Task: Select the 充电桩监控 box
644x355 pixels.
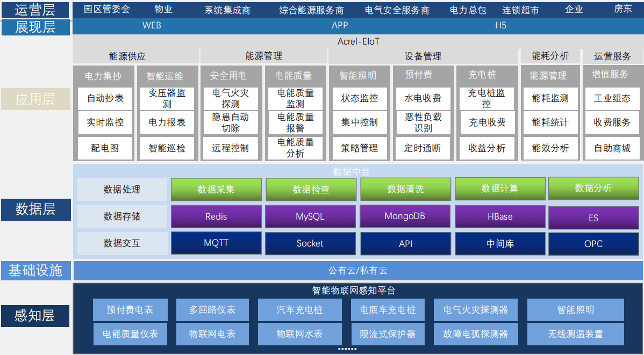Action: click(x=486, y=98)
